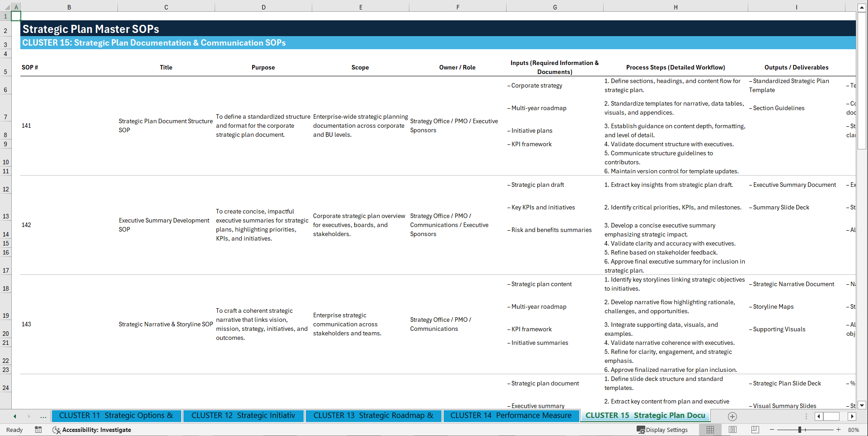
Task: Click the previous-sheet navigation arrow
Action: (14, 416)
